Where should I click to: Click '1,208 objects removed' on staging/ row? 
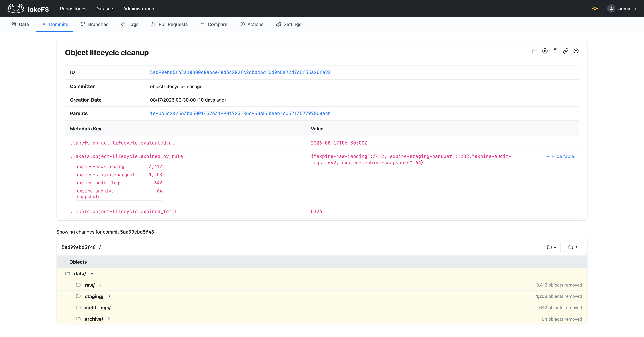[559, 296]
